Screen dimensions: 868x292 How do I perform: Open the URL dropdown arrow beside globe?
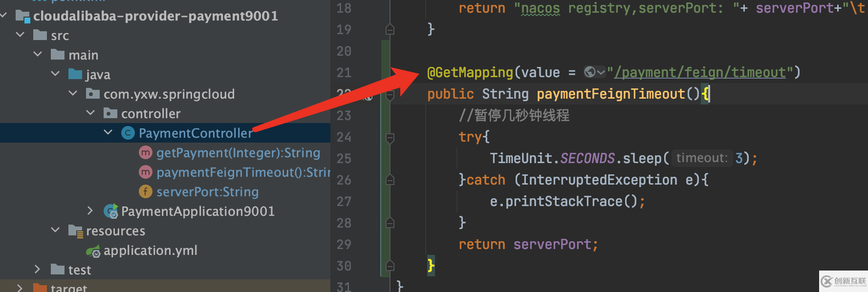601,73
